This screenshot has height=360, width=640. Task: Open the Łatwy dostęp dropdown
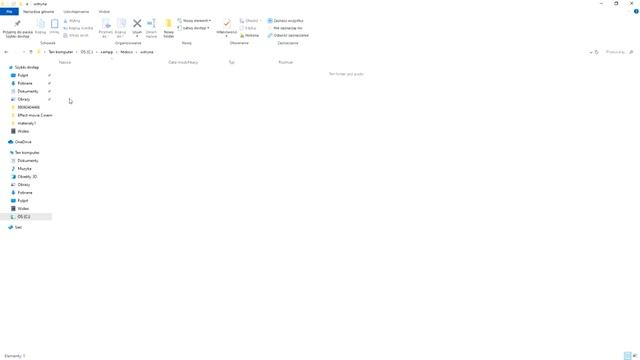pyautogui.click(x=193, y=28)
